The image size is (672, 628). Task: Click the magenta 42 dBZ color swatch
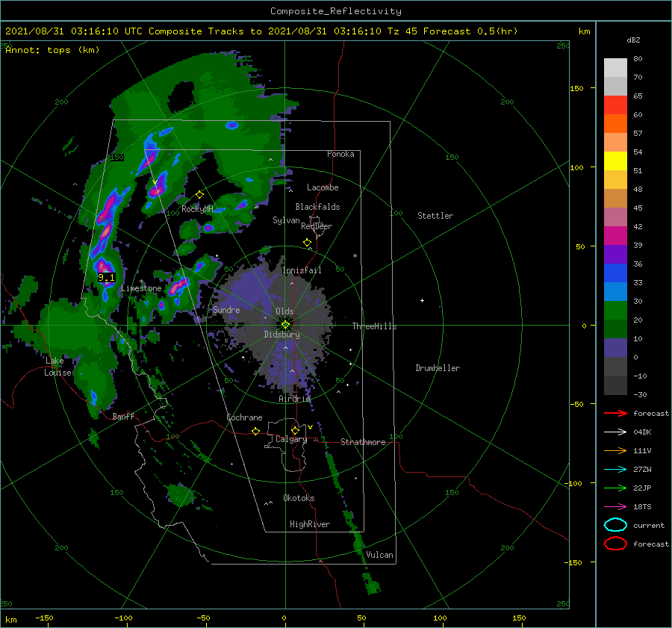tap(615, 235)
